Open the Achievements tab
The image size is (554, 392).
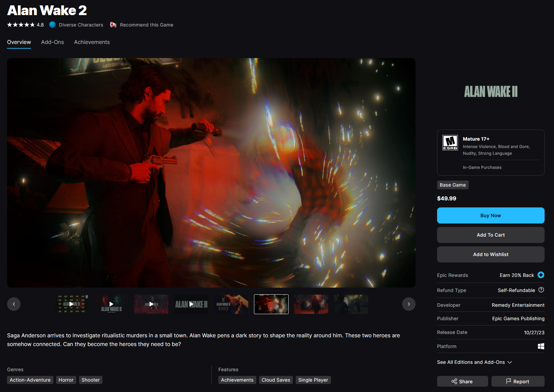pos(92,42)
